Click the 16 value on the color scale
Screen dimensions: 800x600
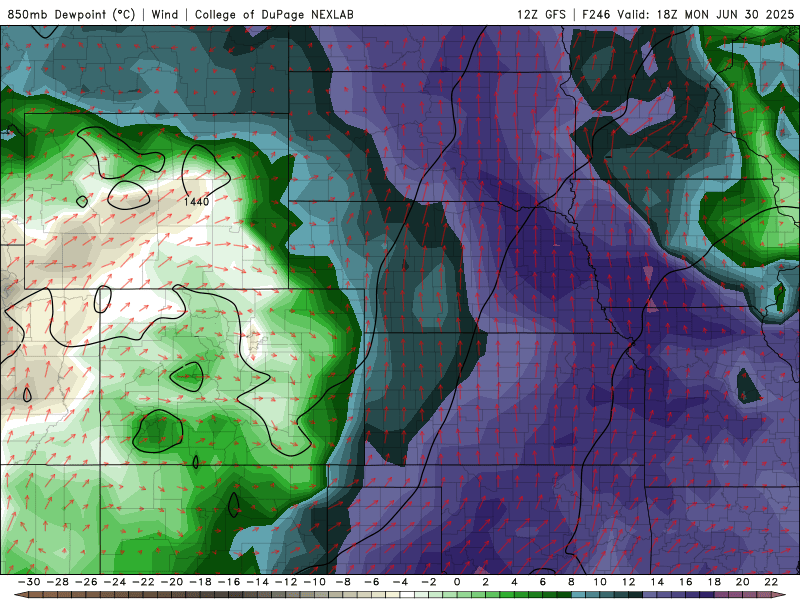coord(686,582)
